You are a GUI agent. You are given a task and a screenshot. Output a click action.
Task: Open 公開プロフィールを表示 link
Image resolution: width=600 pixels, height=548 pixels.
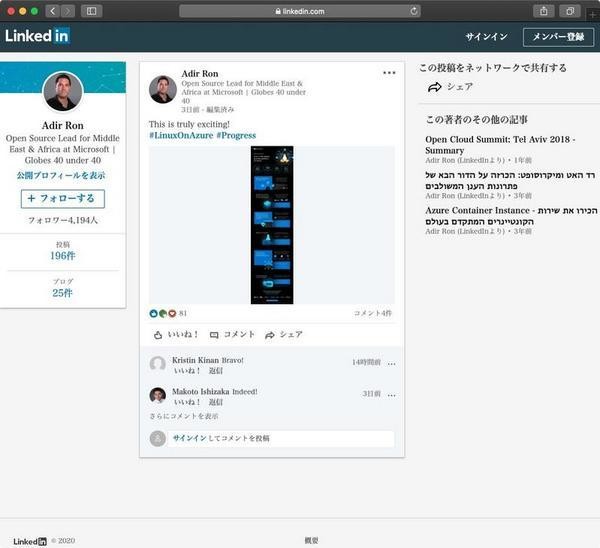pyautogui.click(x=61, y=175)
